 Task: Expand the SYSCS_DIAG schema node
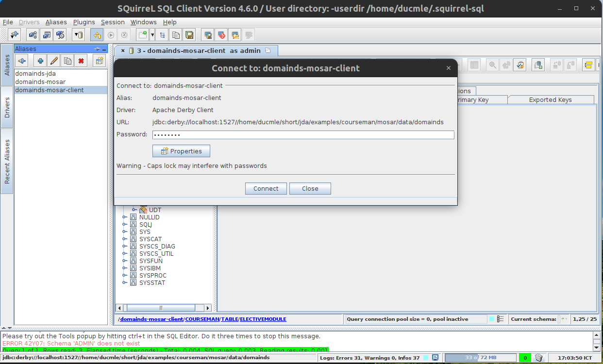(125, 247)
